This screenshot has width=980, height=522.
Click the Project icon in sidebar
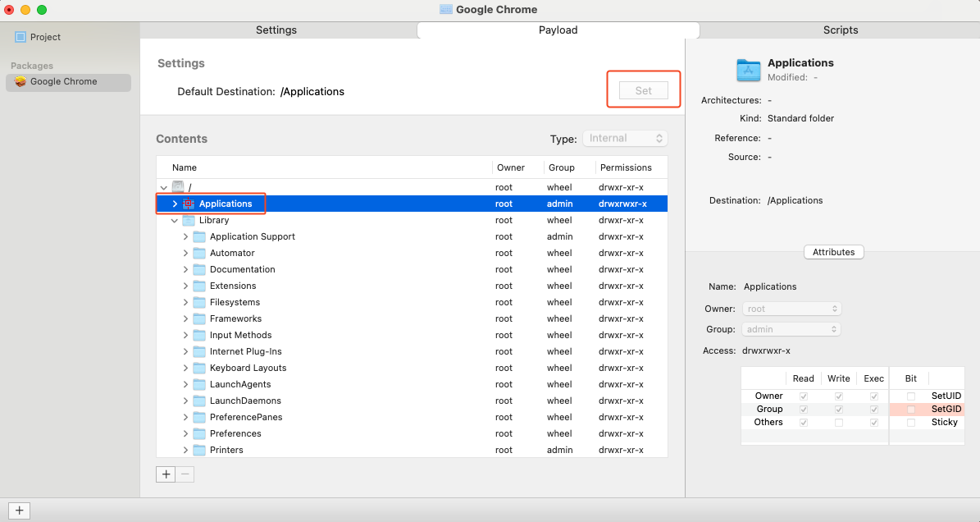click(x=21, y=37)
